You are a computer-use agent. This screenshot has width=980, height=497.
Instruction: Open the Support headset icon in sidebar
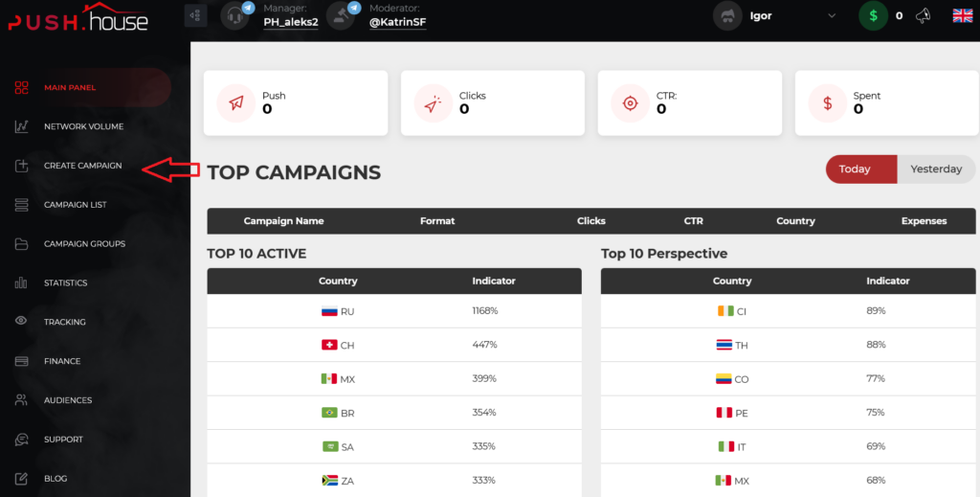[21, 440]
